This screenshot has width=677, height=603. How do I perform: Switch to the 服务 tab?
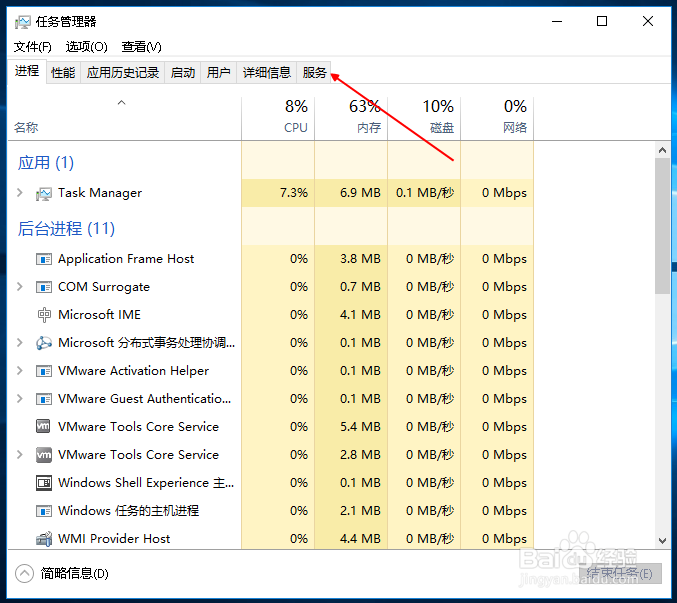[314, 73]
